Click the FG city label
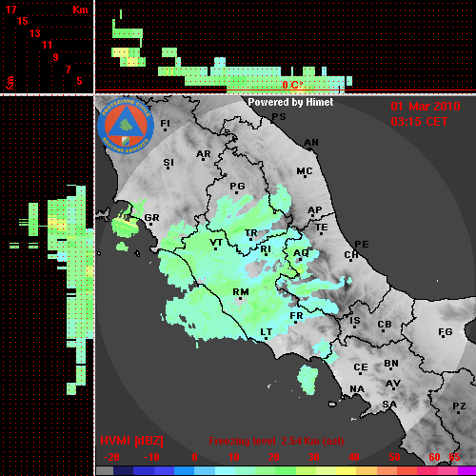476x476 pixels. click(445, 332)
